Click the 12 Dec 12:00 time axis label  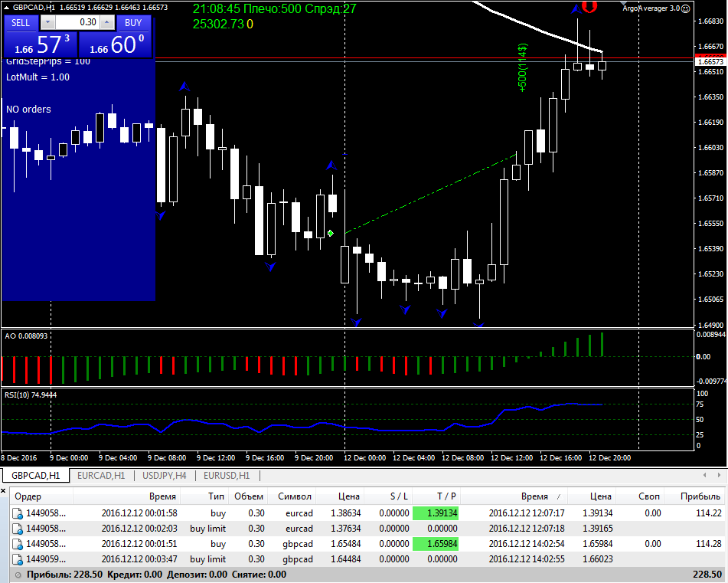tap(511, 457)
